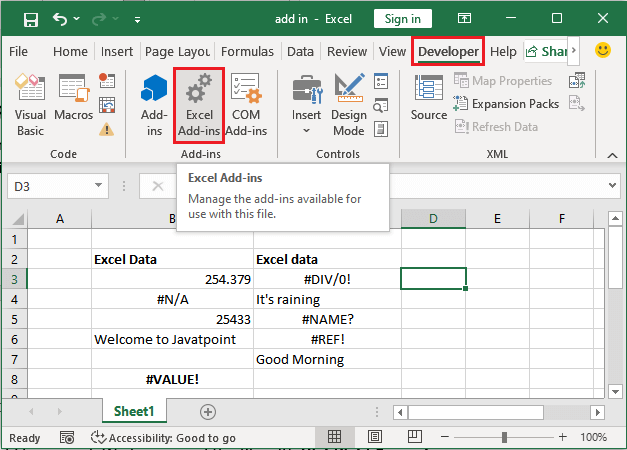This screenshot has height=450, width=627.
Task: Open the Add-ins store button
Action: (154, 105)
